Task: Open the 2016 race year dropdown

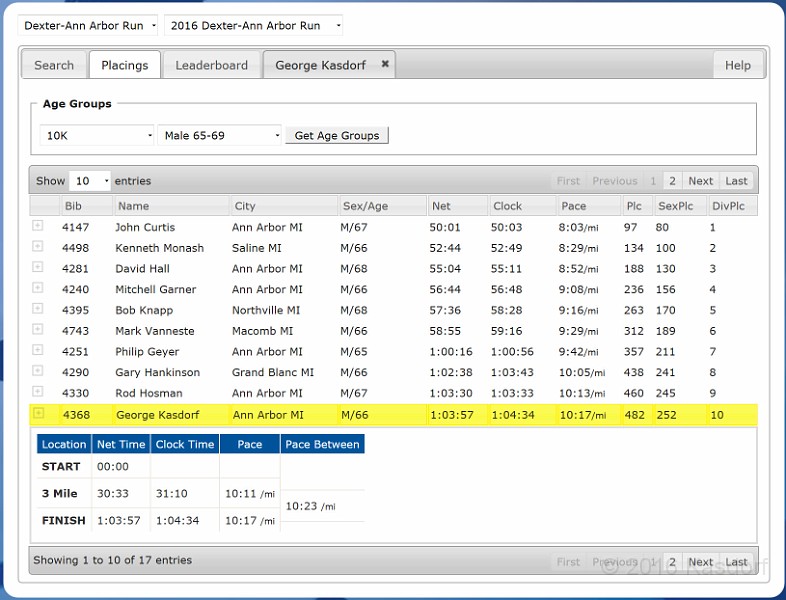Action: click(253, 25)
